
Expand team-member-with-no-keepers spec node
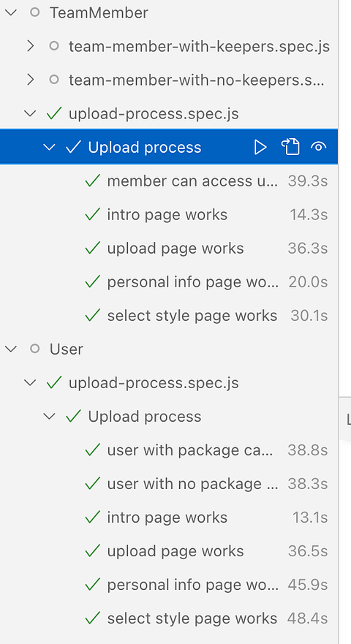(30, 80)
